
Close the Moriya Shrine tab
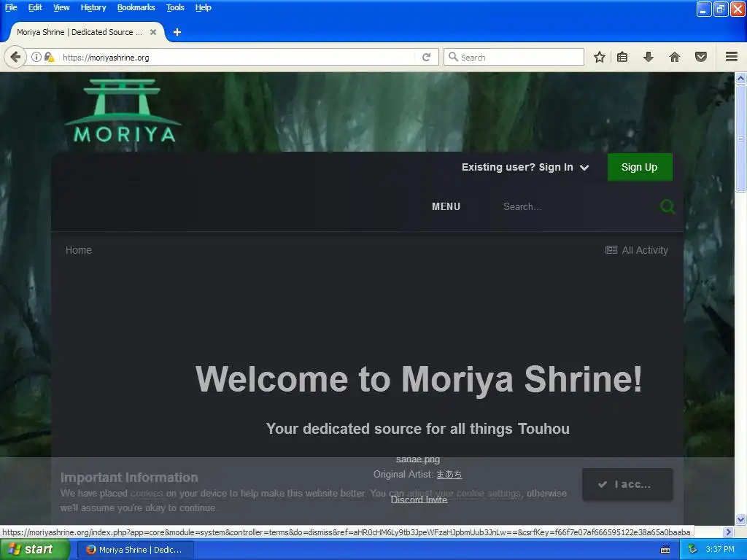153,32
